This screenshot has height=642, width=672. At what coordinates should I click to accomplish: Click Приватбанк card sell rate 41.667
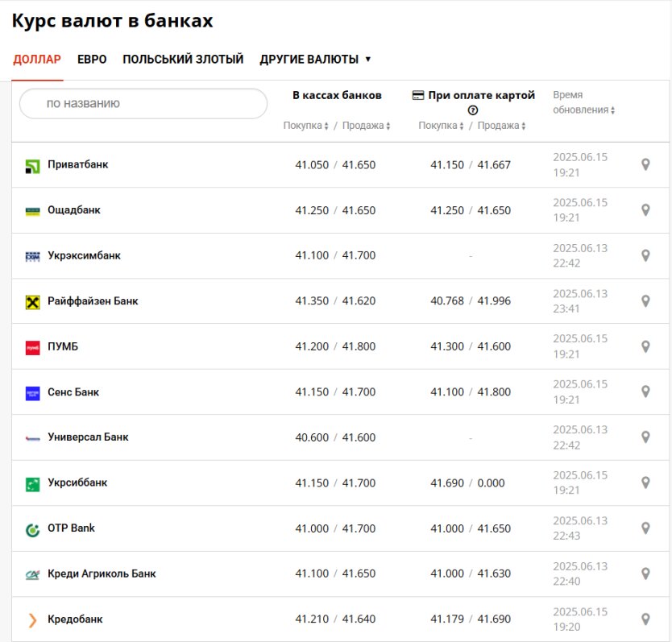(494, 165)
